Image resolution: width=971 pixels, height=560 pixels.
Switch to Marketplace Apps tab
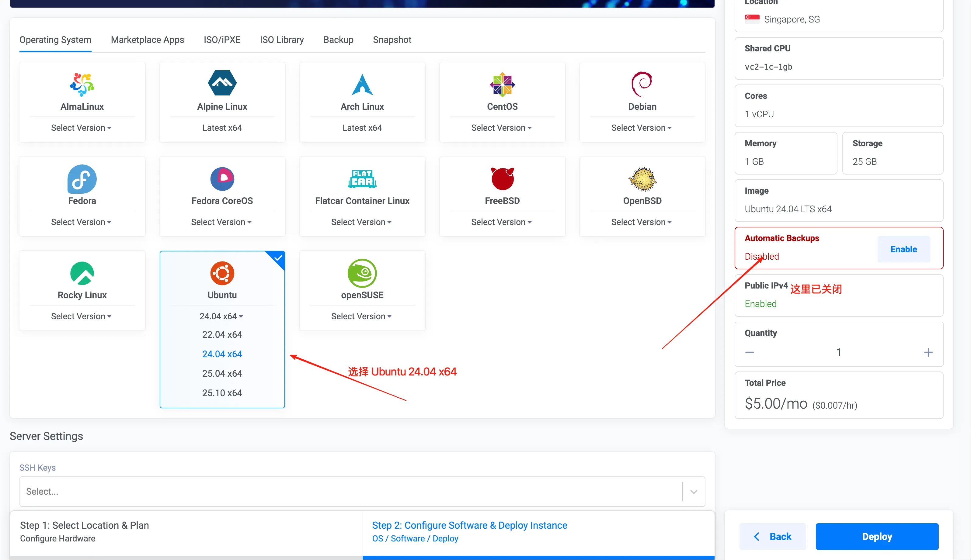[148, 40]
